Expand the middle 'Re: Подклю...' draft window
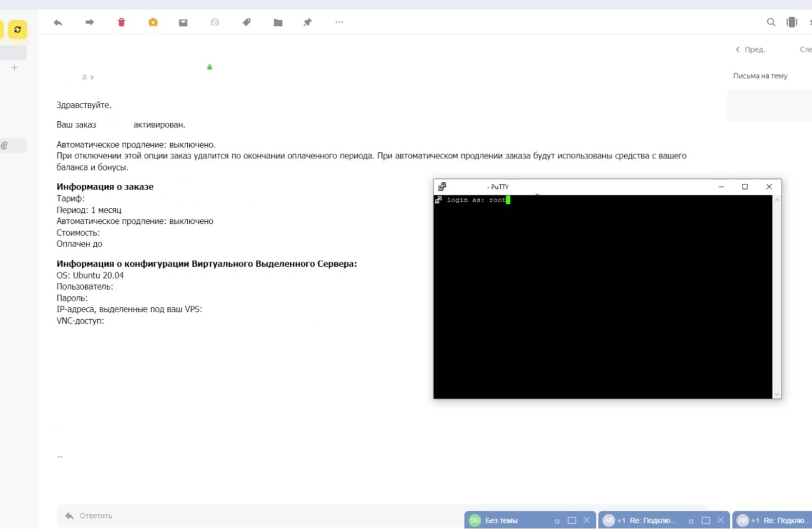 point(706,520)
